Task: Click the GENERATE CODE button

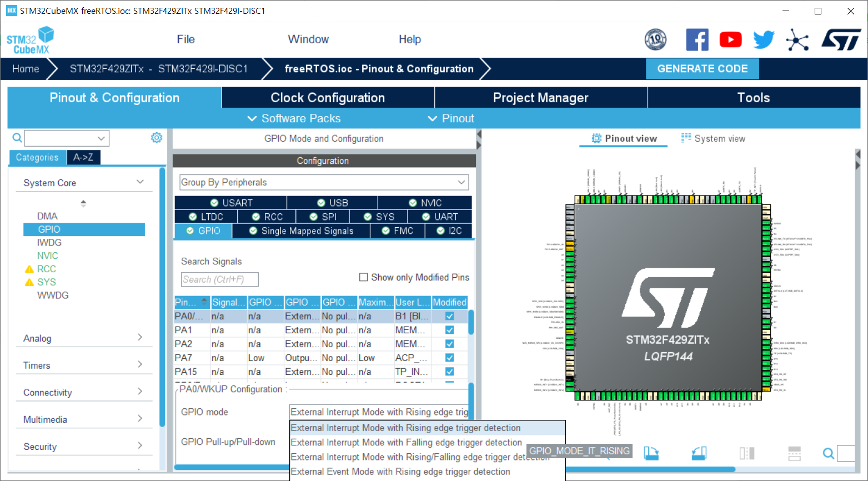Action: (x=703, y=69)
